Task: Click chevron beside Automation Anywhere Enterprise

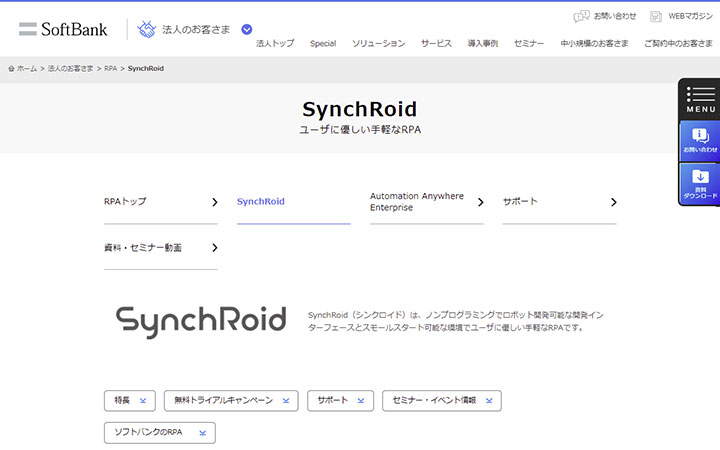Action: point(480,202)
